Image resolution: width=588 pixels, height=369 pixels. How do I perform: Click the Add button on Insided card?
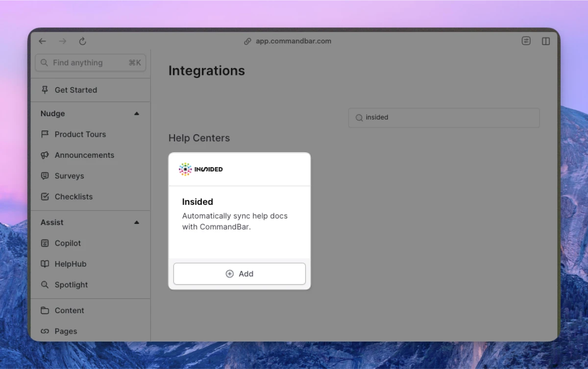click(240, 273)
